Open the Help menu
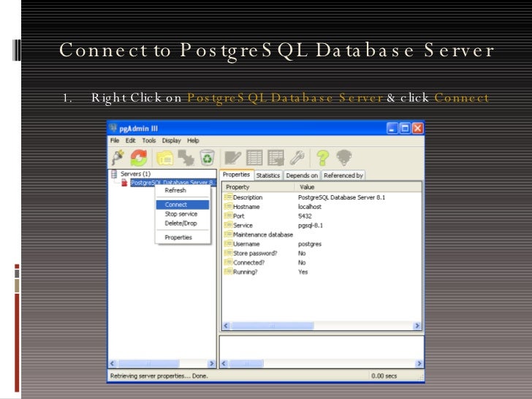The height and width of the screenshot is (399, 532). [x=193, y=140]
